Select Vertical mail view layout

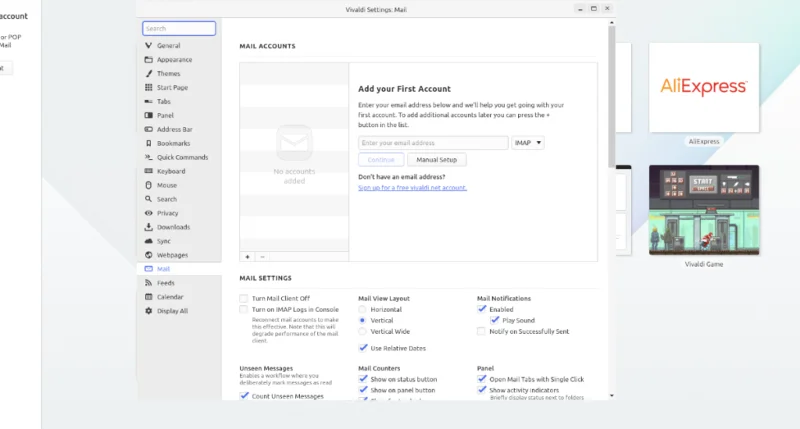(362, 320)
